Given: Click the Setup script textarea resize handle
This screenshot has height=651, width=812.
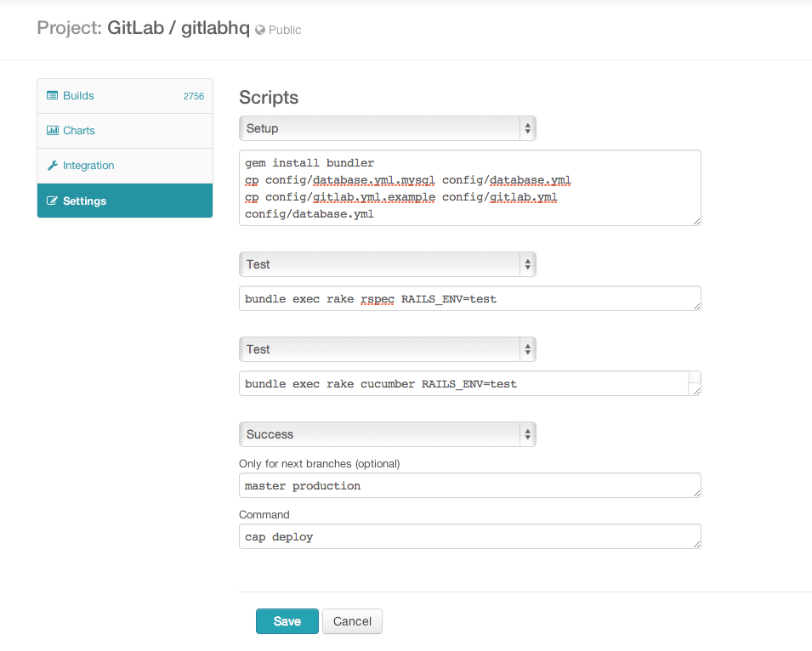Looking at the screenshot, I should click(696, 221).
